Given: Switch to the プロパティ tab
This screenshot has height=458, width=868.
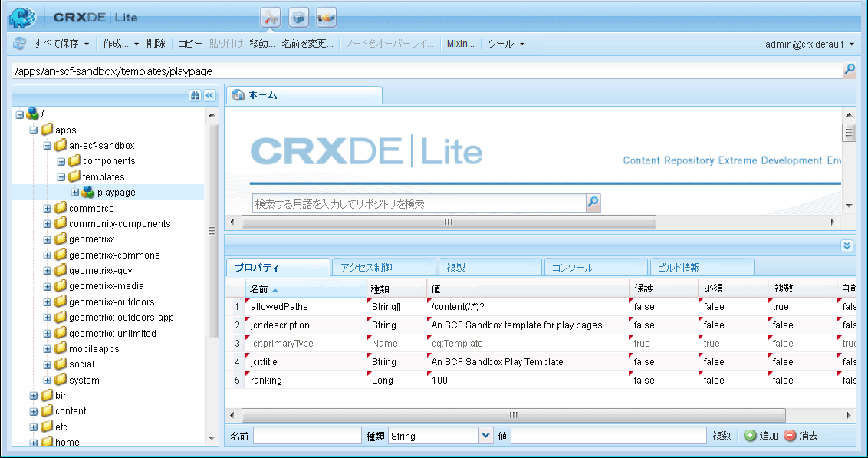Looking at the screenshot, I should coord(278,267).
